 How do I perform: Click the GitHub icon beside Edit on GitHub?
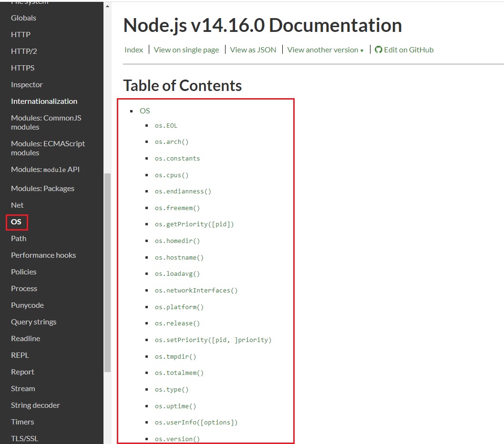[x=378, y=50]
